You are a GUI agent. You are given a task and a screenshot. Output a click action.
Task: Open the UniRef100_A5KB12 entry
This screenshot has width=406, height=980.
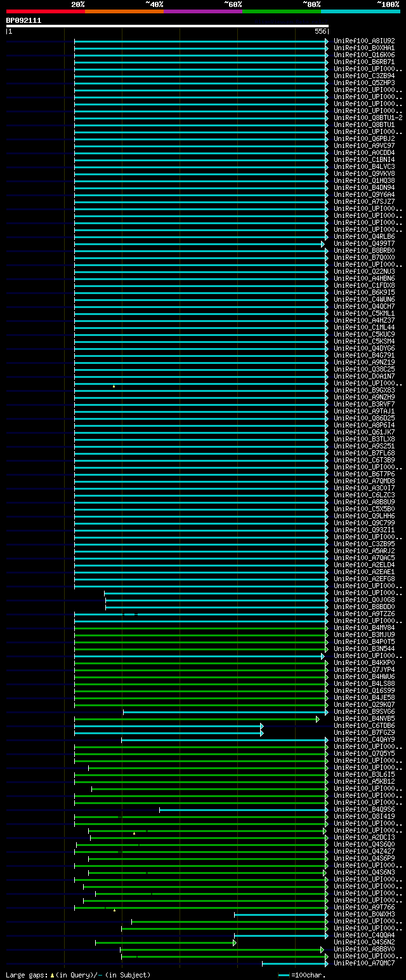pos(364,782)
